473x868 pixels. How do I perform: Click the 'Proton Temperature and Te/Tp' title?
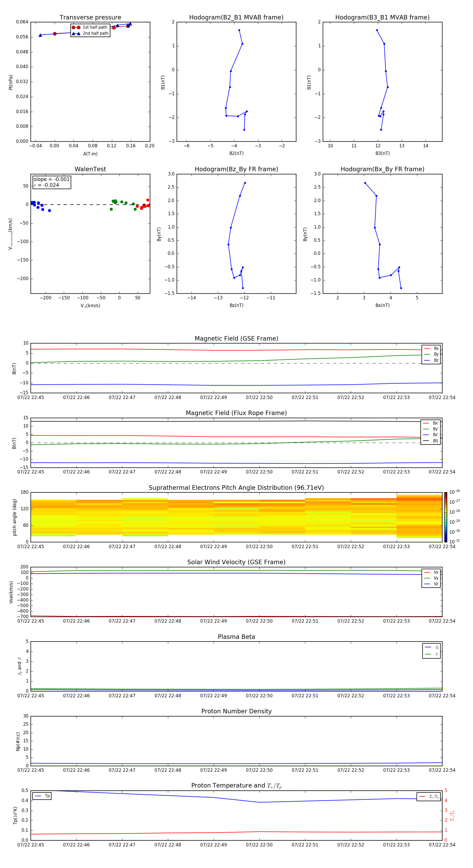(236, 786)
